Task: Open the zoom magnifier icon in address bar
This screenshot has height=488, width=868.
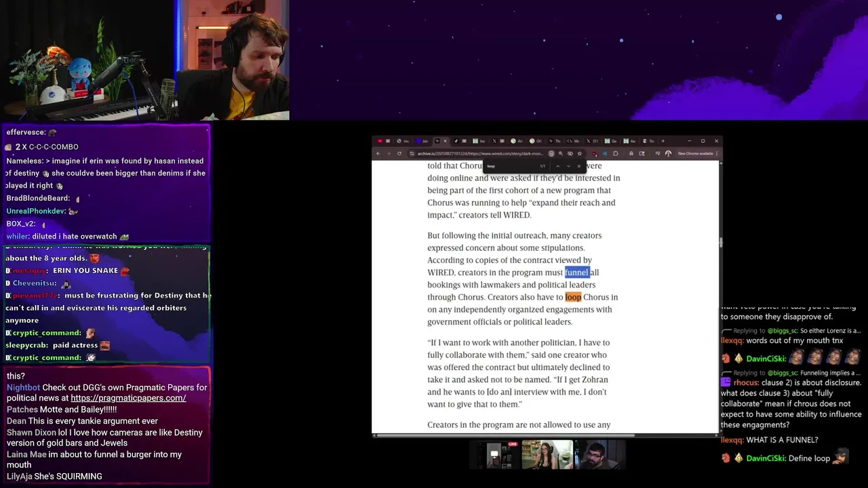Action: pyautogui.click(x=561, y=153)
